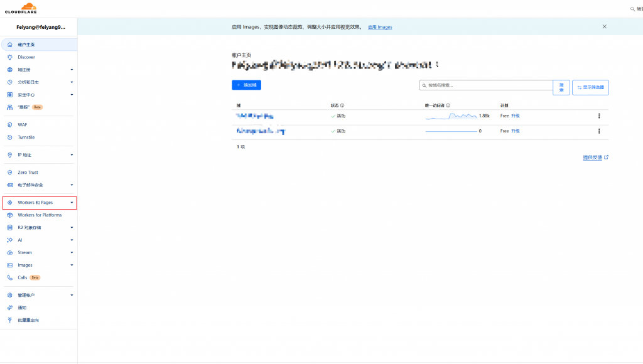Image resolution: width=643 pixels, height=364 pixels.
Task: Click the globe icon for 域注册
Action: point(10,70)
